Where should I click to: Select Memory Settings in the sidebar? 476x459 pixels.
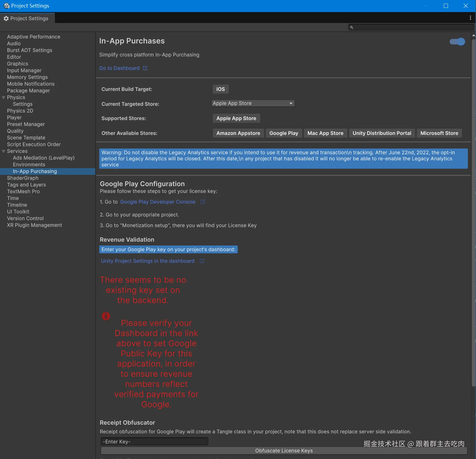(x=27, y=77)
